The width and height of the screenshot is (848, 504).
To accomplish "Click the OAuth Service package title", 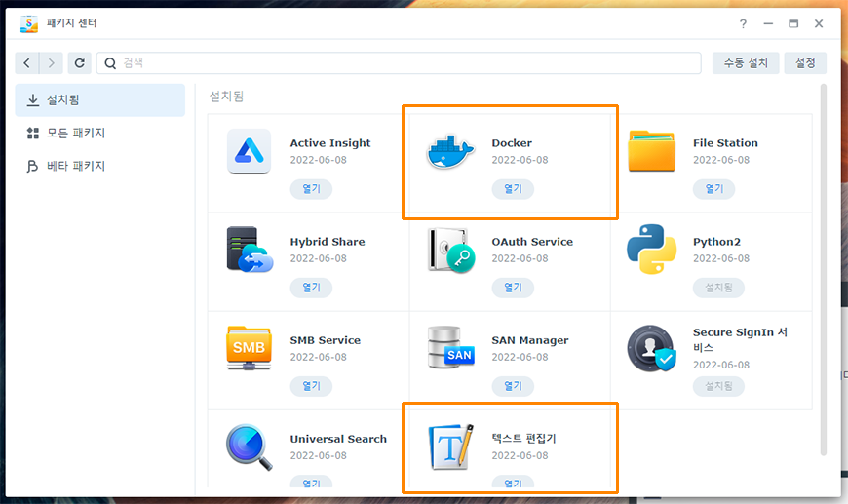I will click(x=532, y=242).
